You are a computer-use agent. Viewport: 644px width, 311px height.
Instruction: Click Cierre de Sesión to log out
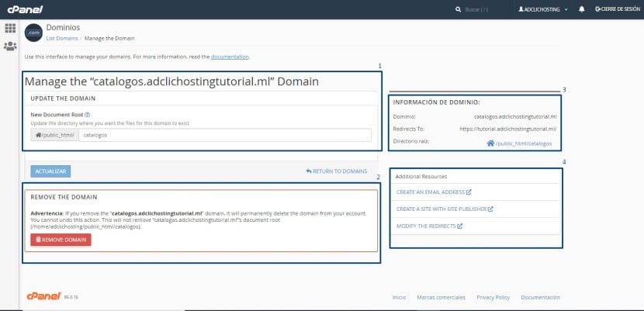pyautogui.click(x=618, y=9)
